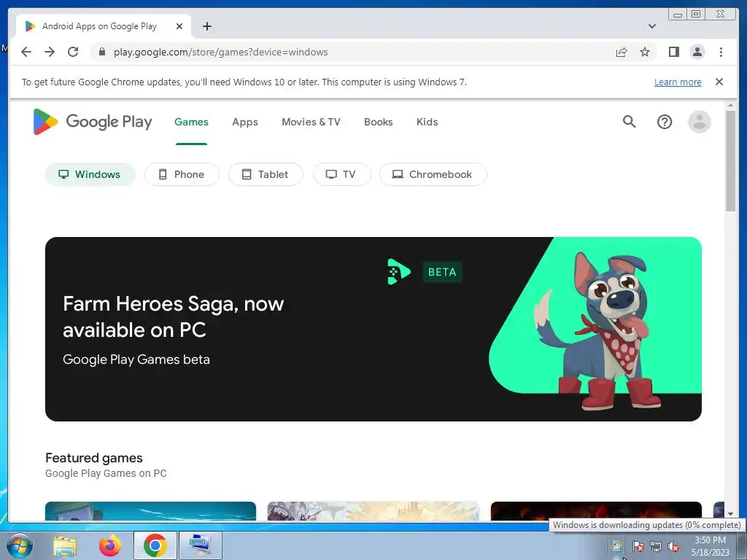Close the Android Apps on Google Play tab
Viewport: 747px width, 560px height.
point(179,26)
